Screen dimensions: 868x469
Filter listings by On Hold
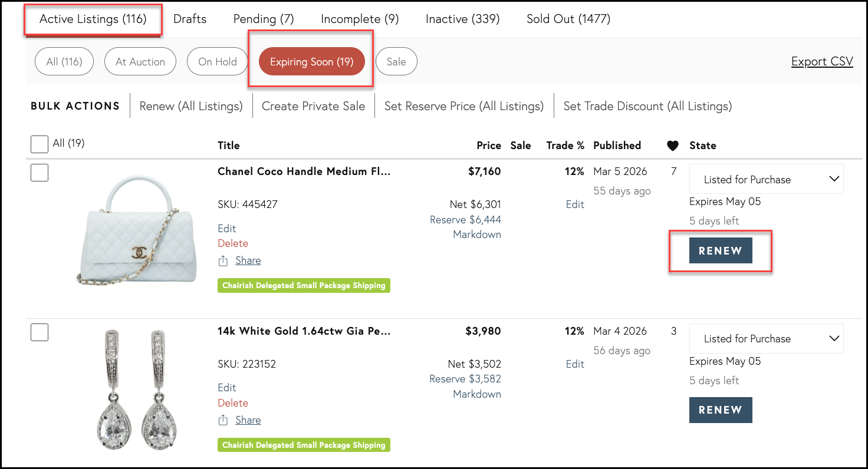point(218,62)
